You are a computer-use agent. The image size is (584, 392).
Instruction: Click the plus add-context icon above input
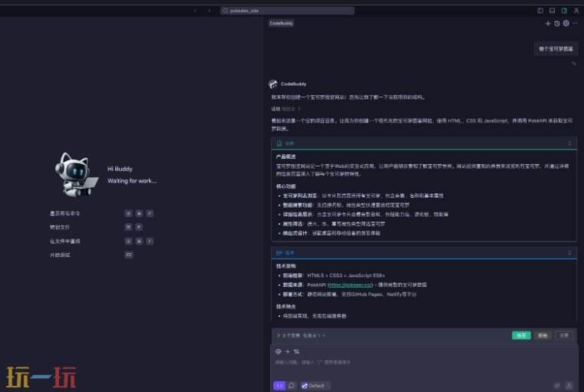(287, 351)
